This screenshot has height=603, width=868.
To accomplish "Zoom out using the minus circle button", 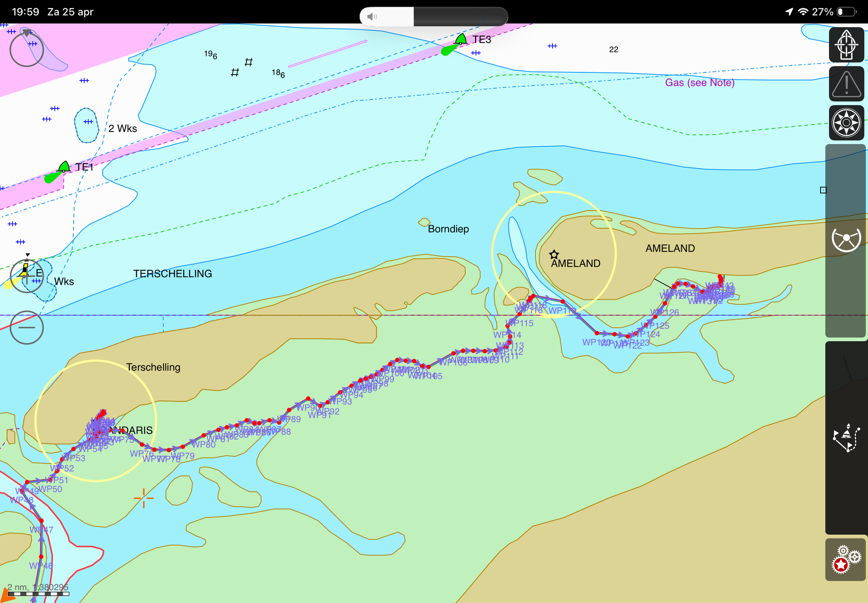I will [x=27, y=327].
